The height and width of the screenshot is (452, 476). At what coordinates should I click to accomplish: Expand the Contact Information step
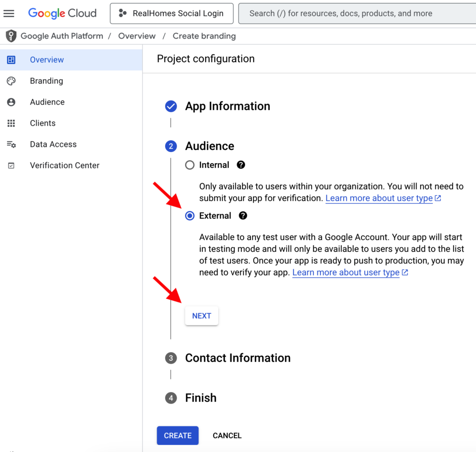click(238, 358)
